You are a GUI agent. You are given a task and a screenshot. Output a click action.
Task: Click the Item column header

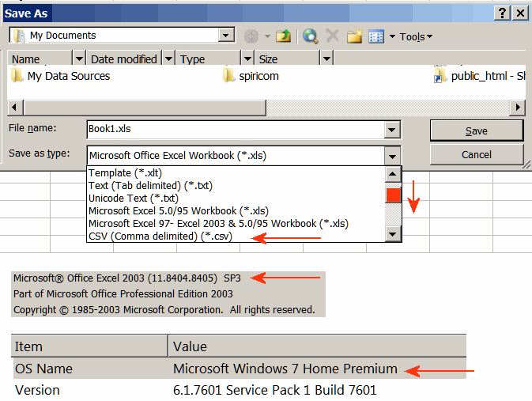(89, 346)
